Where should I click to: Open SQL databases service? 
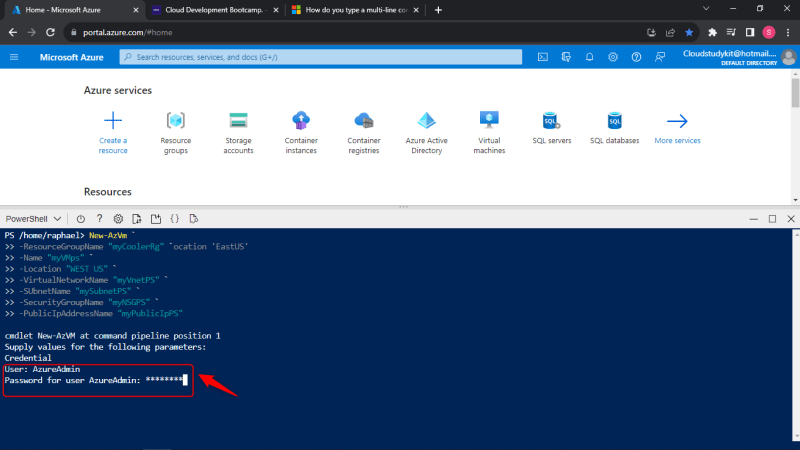[614, 128]
